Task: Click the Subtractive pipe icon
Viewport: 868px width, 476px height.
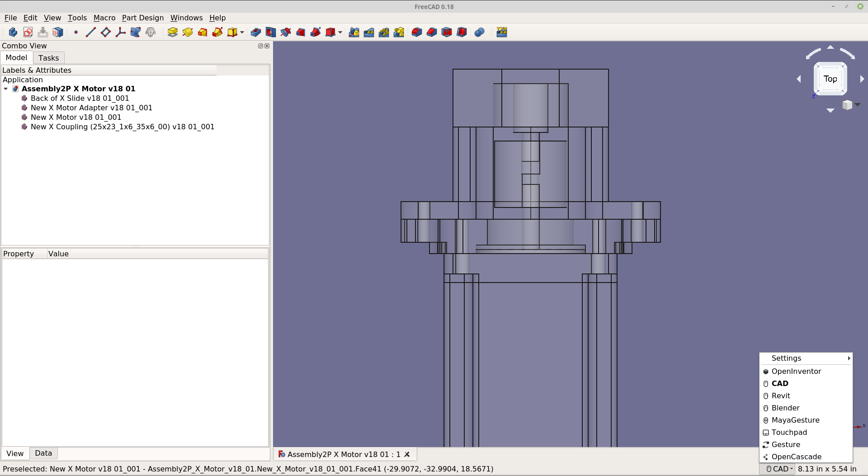Action: pyautogui.click(x=316, y=32)
